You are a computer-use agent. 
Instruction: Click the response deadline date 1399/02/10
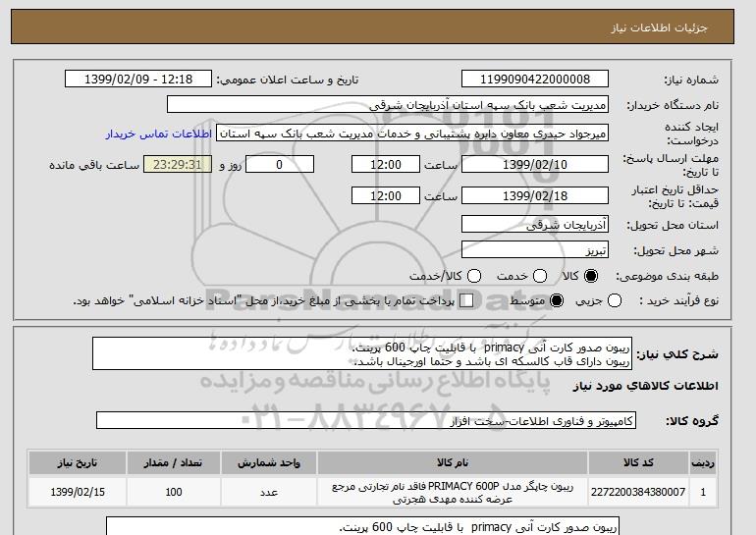coord(535,164)
